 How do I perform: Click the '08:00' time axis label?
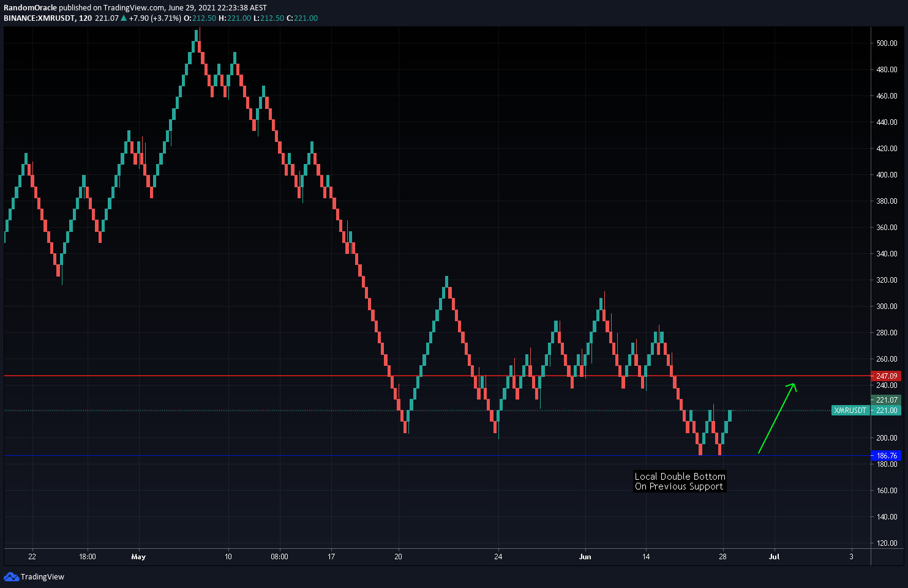[279, 557]
